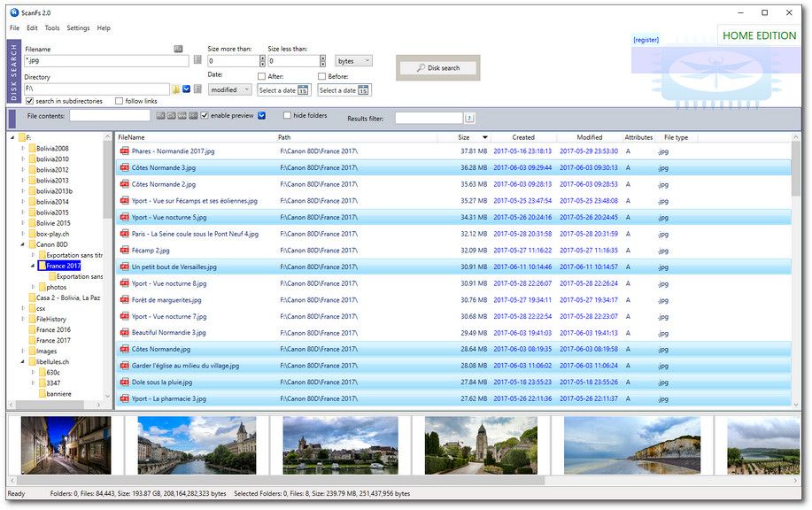Click the sort arrow beside the Size column
The height and width of the screenshot is (510, 812).
485,137
